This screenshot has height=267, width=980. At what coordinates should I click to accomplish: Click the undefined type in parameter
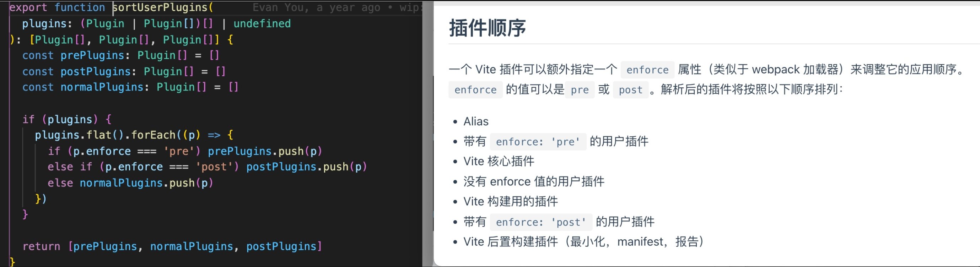point(262,23)
